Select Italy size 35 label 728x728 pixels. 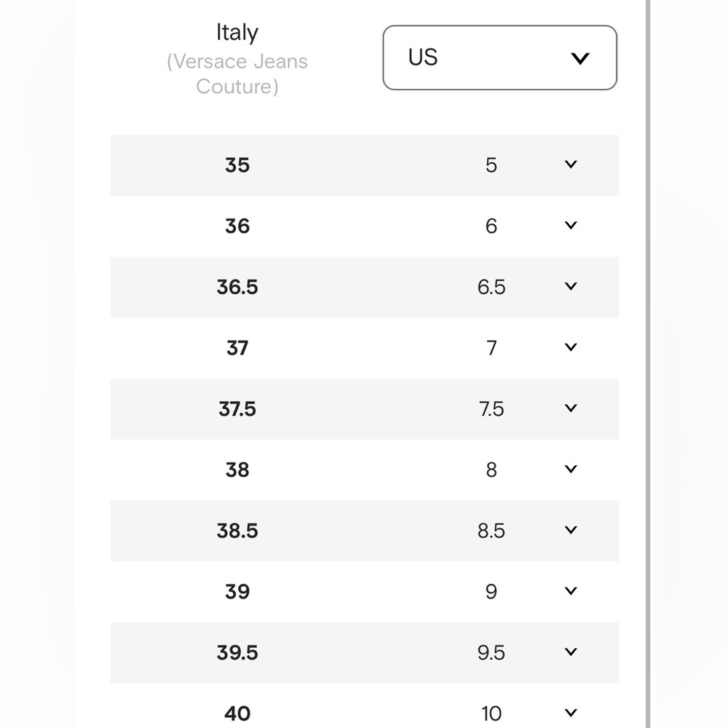[x=237, y=165]
